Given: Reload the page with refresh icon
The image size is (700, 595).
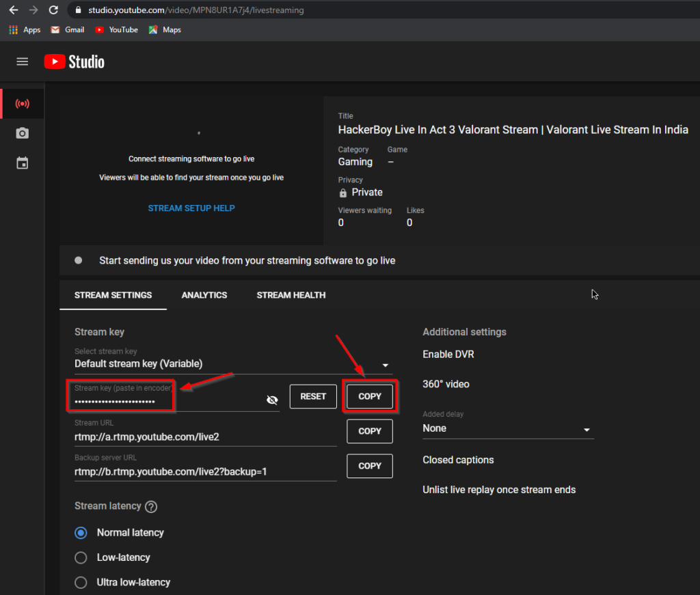Looking at the screenshot, I should point(53,10).
